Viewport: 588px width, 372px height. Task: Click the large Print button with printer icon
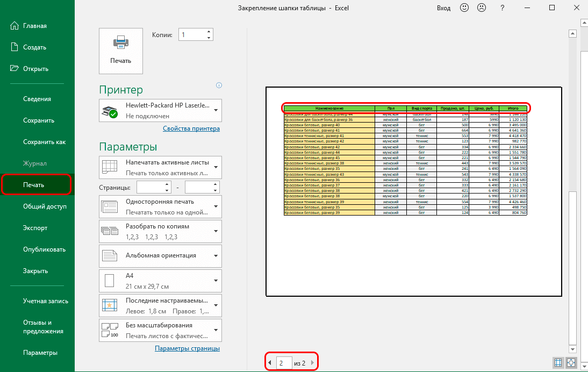tap(120, 51)
